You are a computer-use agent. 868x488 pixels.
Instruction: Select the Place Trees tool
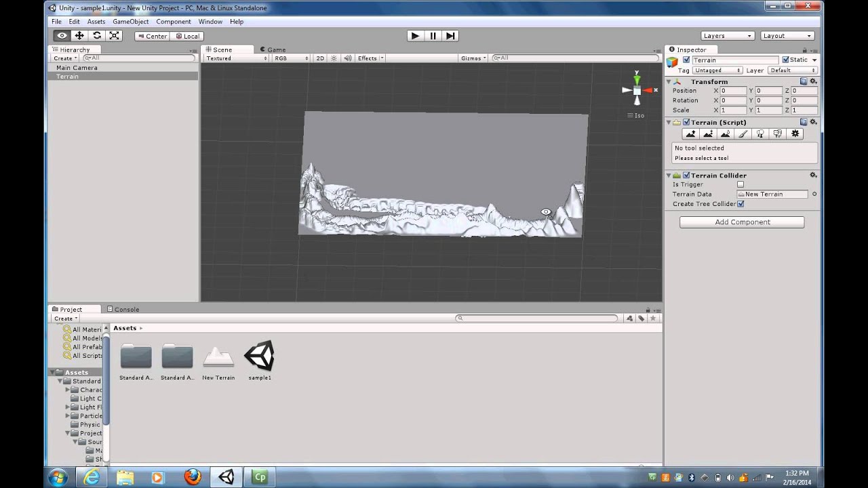[760, 134]
